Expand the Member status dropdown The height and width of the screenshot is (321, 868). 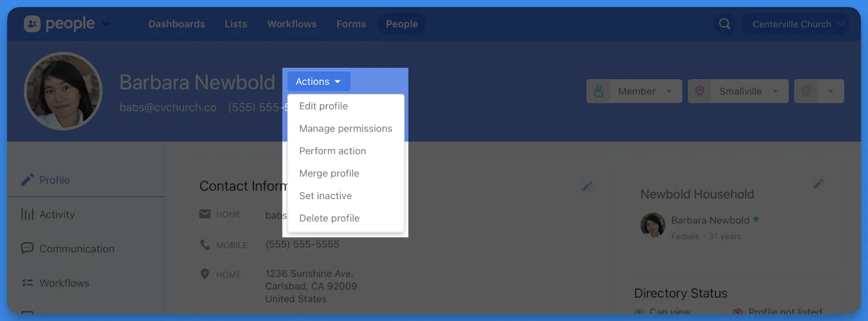(x=634, y=91)
